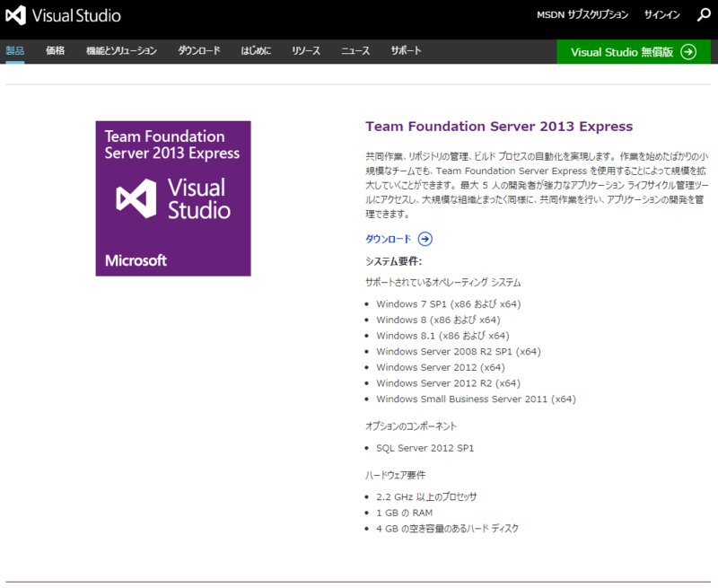Select ダウンロード from the navigation bar
This screenshot has height=588, width=718.
(197, 51)
